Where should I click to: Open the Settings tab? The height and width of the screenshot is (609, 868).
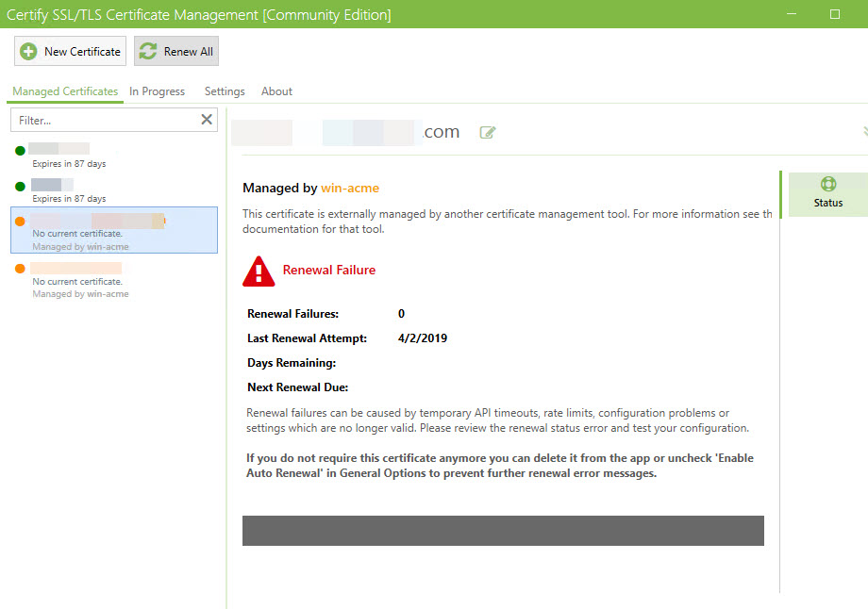(x=224, y=91)
